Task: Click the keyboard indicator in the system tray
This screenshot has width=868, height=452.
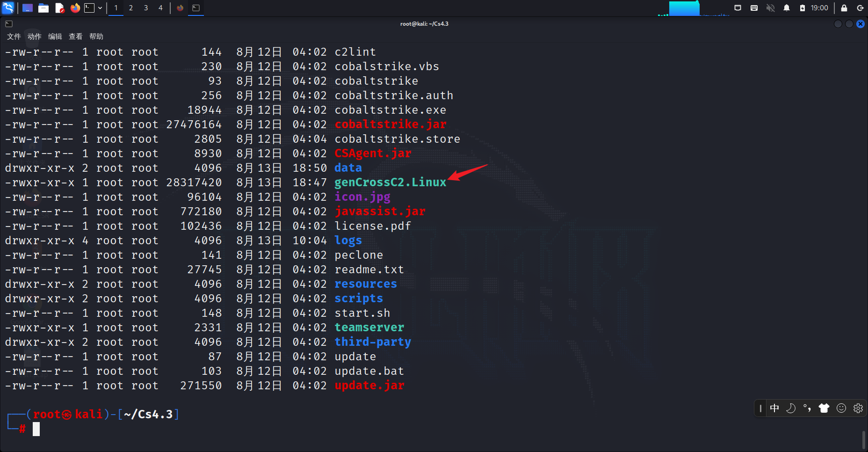Action: coord(754,8)
